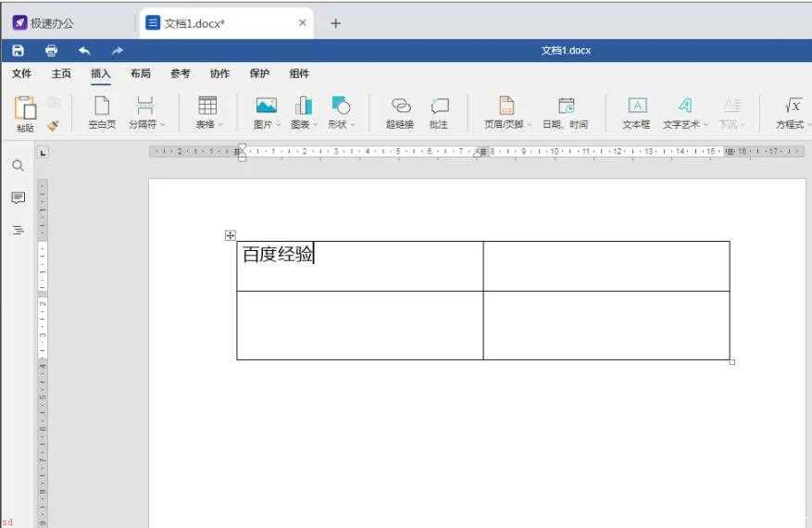Click the format painter brush icon
Screen dimensions: 812x528
53,125
